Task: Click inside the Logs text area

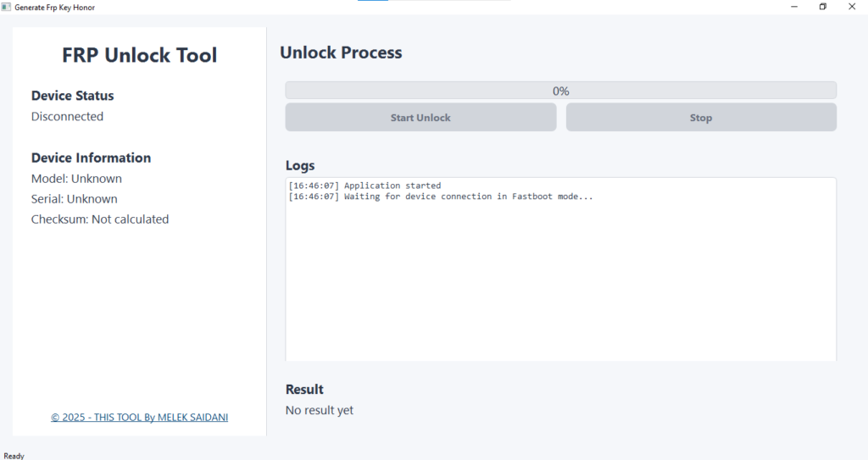Action: pos(560,280)
